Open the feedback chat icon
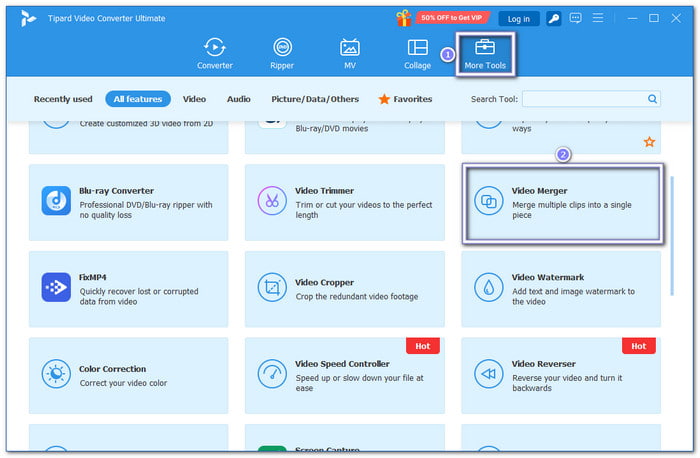700x458 pixels. point(575,18)
